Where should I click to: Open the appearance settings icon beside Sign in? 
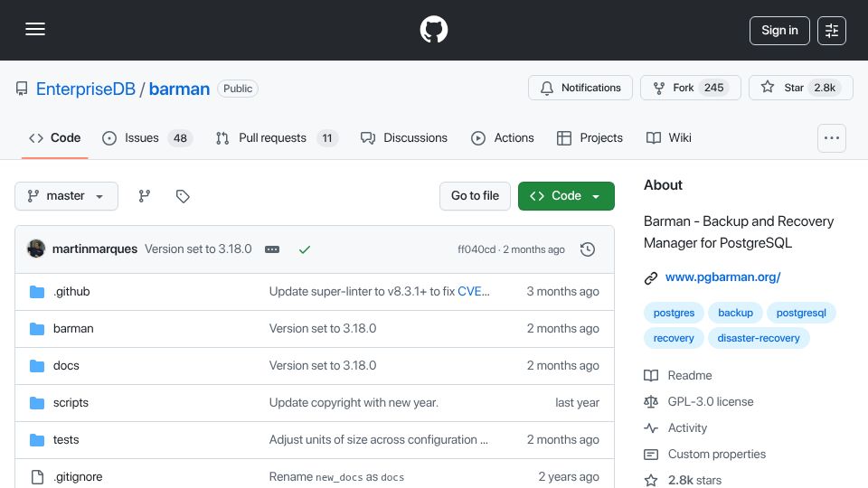coord(832,31)
